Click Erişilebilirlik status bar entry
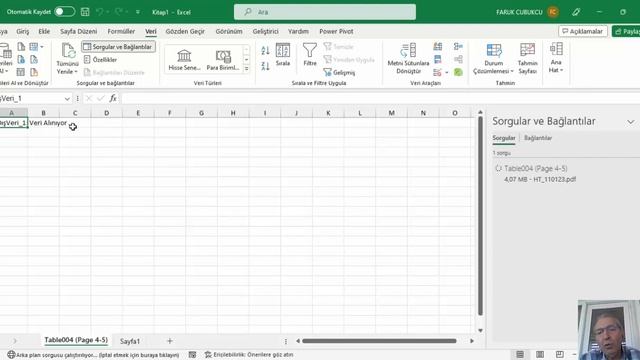Image resolution: width=640 pixels, height=360 pixels. [x=249, y=355]
